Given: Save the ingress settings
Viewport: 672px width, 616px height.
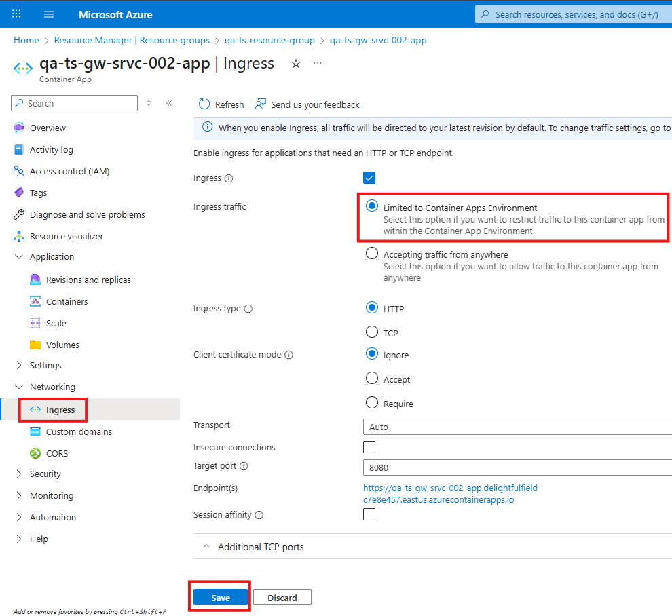Looking at the screenshot, I should coord(221,598).
